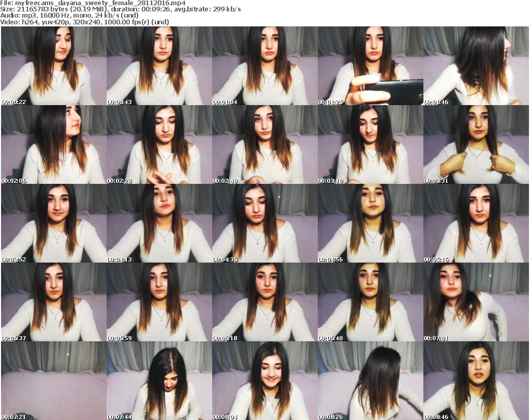Image resolution: width=530 pixels, height=420 pixels.
Task: Open the frame timestamped 00:01:46
Action: tap(476, 66)
